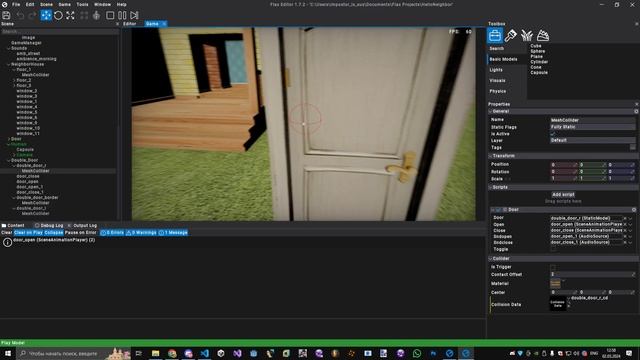The width and height of the screenshot is (640, 360).
Task: Open Chrome from taskbar
Action: click(x=172, y=353)
